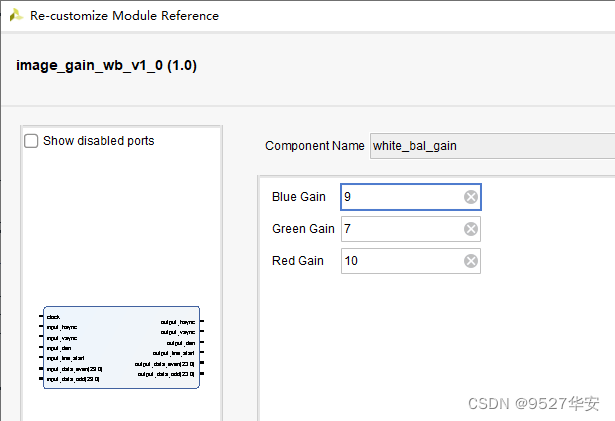The image size is (615, 421).
Task: Click the output_vsync port on the symbol
Action: click(x=179, y=332)
